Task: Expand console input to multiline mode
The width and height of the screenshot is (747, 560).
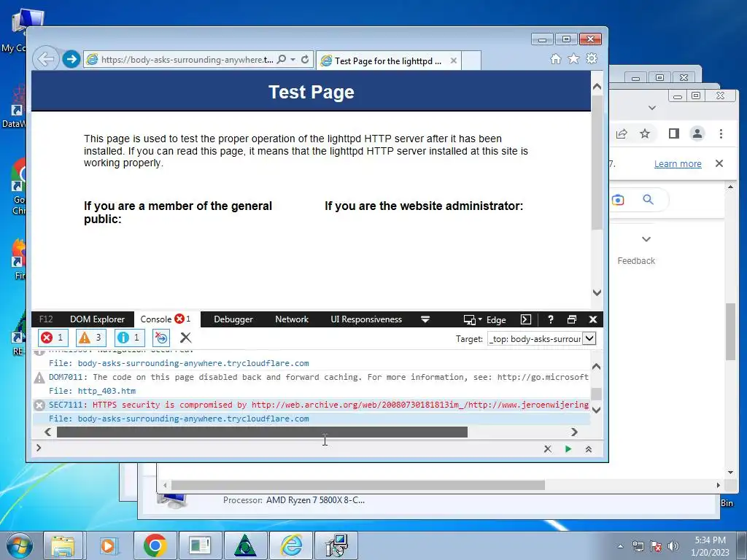Action: point(589,449)
